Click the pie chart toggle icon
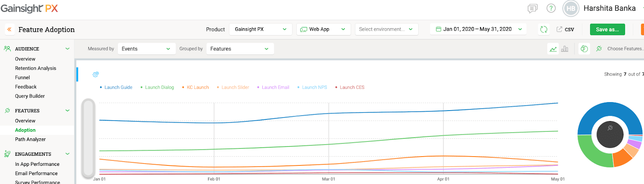 [x=584, y=49]
